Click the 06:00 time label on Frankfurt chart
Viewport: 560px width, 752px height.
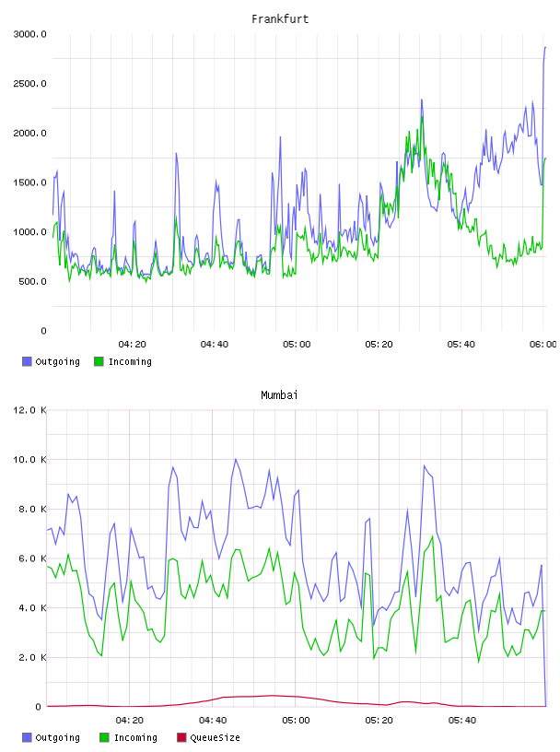click(x=543, y=345)
